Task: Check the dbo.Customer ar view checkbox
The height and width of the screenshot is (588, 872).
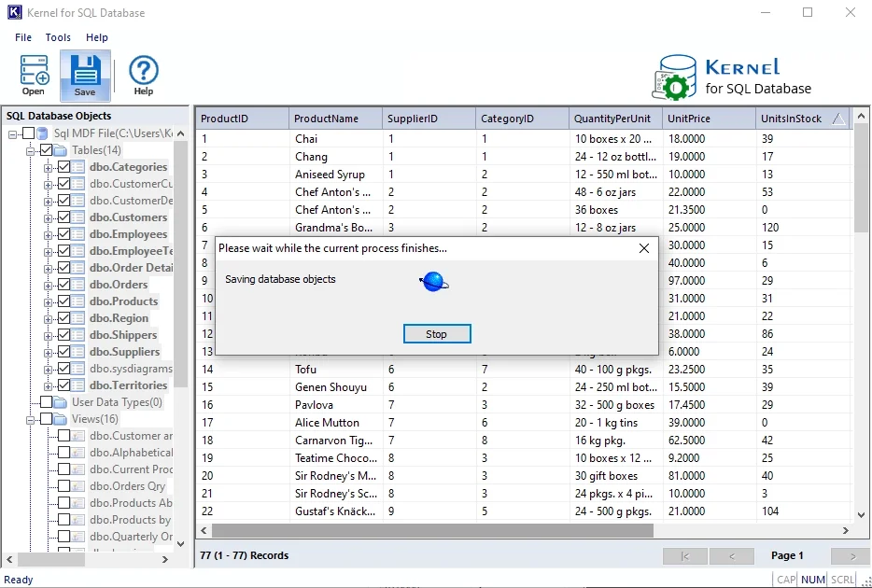Action: tap(64, 436)
